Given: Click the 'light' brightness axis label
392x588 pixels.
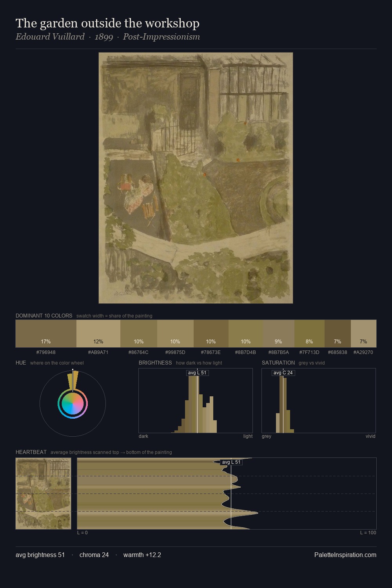Looking at the screenshot, I should point(248,436).
